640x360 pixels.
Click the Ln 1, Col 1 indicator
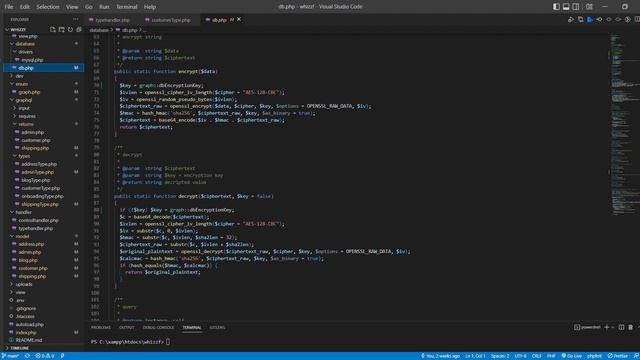coord(475,356)
